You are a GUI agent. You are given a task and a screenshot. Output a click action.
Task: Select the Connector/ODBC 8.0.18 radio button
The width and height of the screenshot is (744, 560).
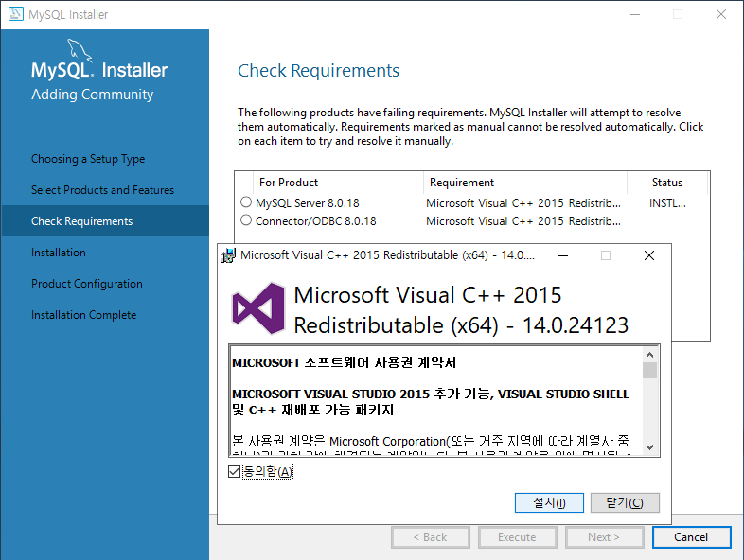pos(246,220)
